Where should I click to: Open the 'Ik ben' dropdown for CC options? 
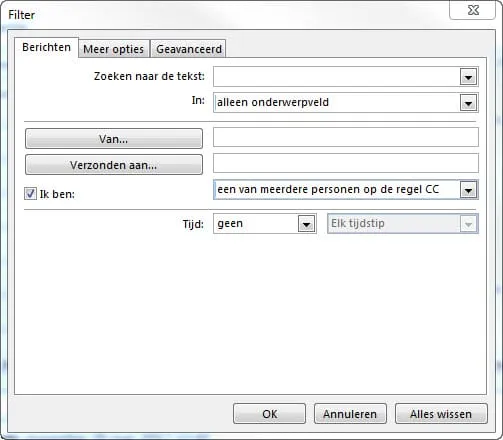(x=346, y=190)
